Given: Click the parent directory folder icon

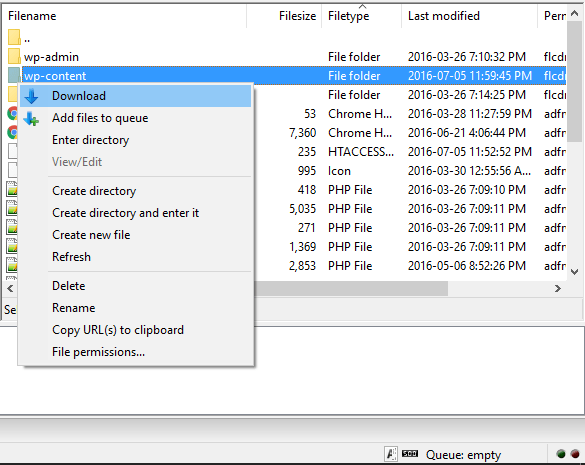Looking at the screenshot, I should 14,37.
